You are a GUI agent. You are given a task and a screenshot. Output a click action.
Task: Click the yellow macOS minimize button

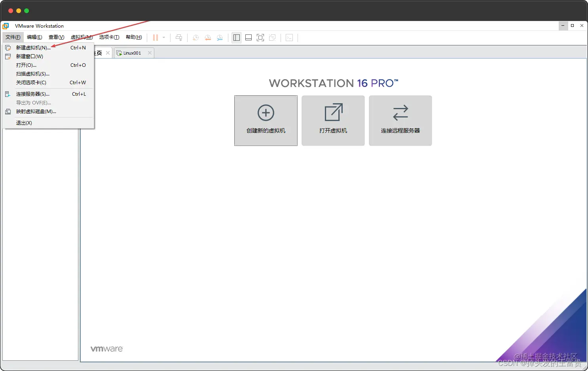19,11
